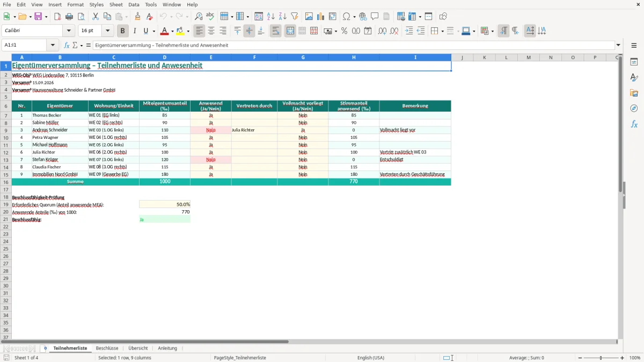Screen dimensions: 644x362
Task: Open the Format menu
Action: pos(76,4)
